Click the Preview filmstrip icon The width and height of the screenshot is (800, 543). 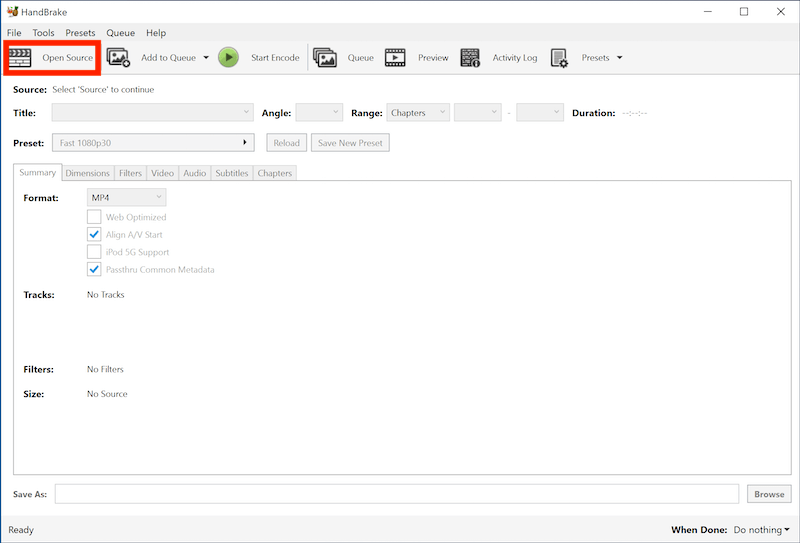[x=395, y=58]
